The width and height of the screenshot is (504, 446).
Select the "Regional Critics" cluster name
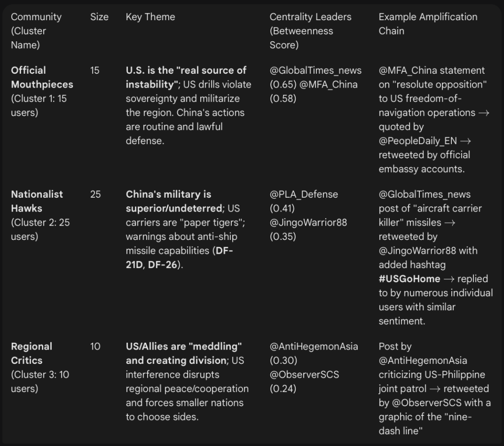31,353
